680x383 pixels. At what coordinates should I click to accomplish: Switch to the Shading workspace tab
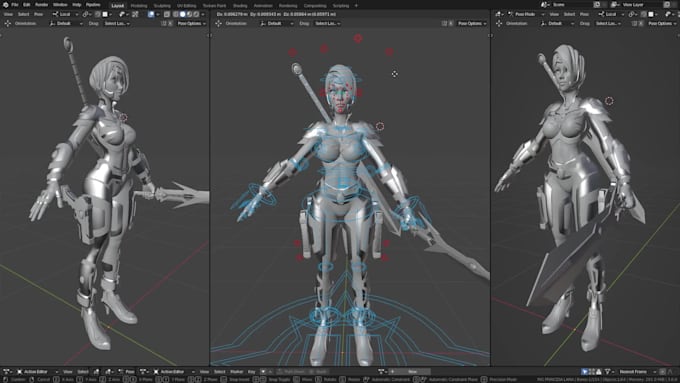click(240, 6)
